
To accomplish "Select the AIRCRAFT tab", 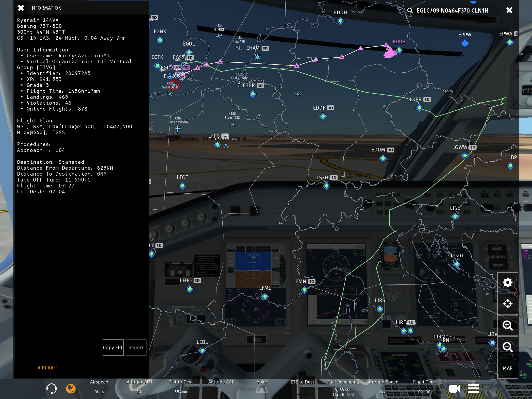I will click(48, 368).
